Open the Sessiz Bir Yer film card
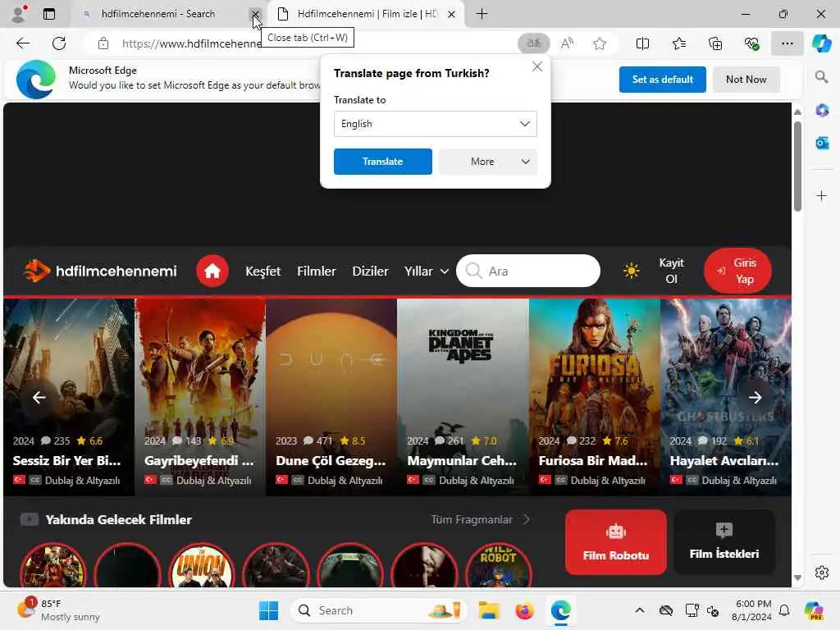The width and height of the screenshot is (840, 630). [x=69, y=396]
